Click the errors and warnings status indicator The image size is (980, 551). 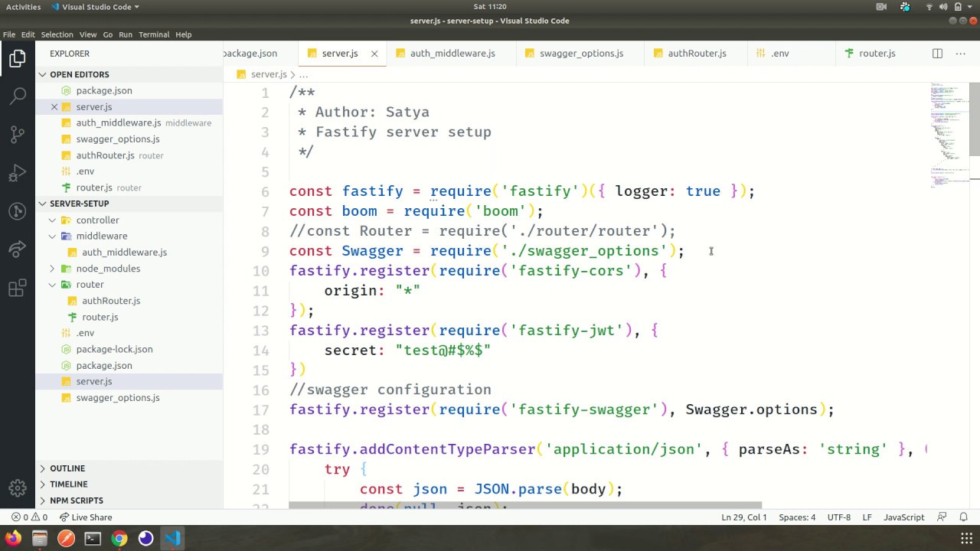[x=31, y=517]
